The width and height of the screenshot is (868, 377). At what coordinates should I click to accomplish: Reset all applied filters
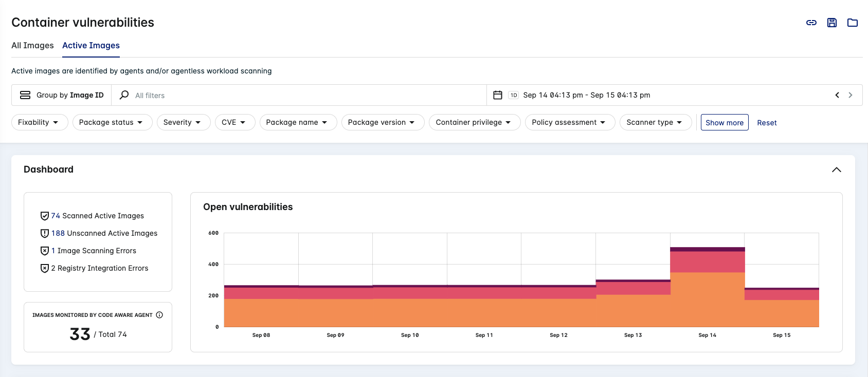coord(766,123)
